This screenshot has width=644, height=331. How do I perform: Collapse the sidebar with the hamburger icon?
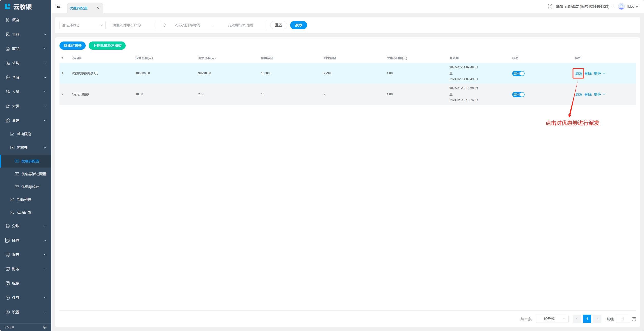[x=59, y=6]
